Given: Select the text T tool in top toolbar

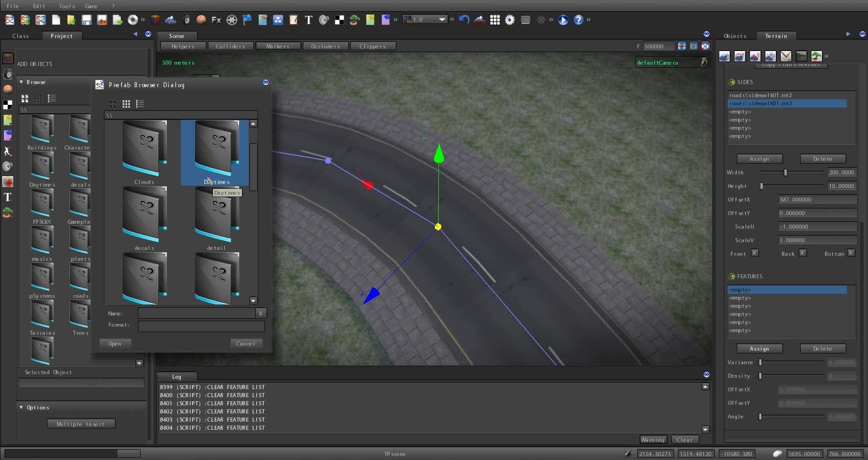Looking at the screenshot, I should click(308, 20).
